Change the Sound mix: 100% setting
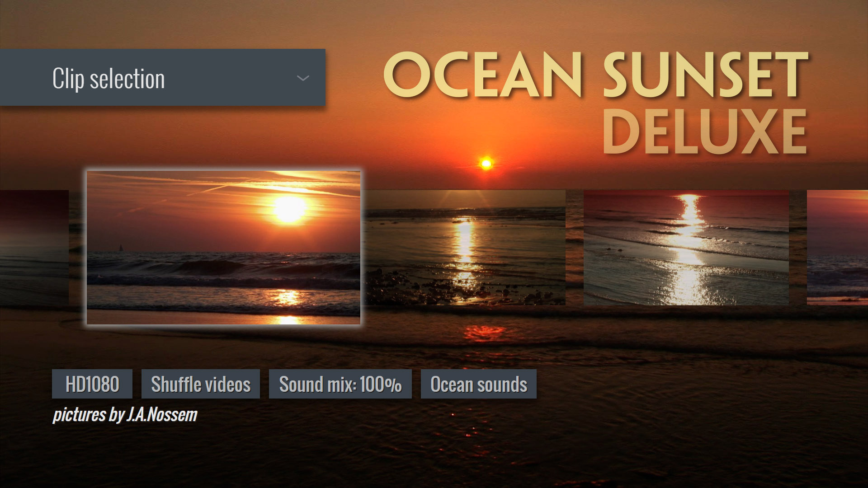868x488 pixels. 340,384
